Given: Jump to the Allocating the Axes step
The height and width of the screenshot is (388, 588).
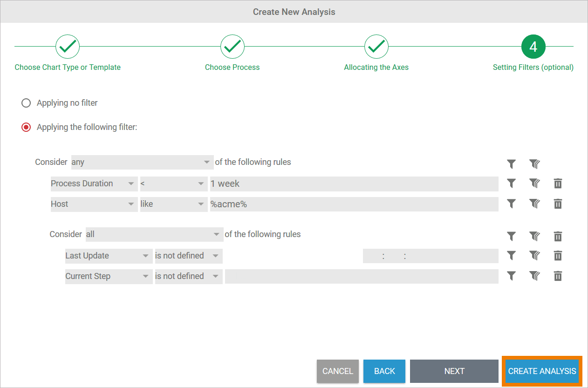Looking at the screenshot, I should [376, 47].
